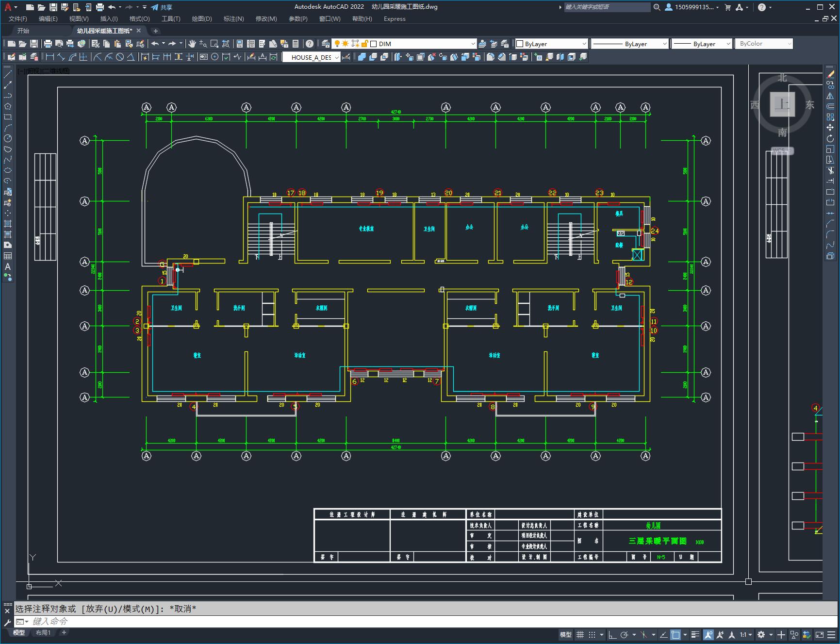
Task: Select the Circle tool in draw toolbar
Action: point(8,138)
